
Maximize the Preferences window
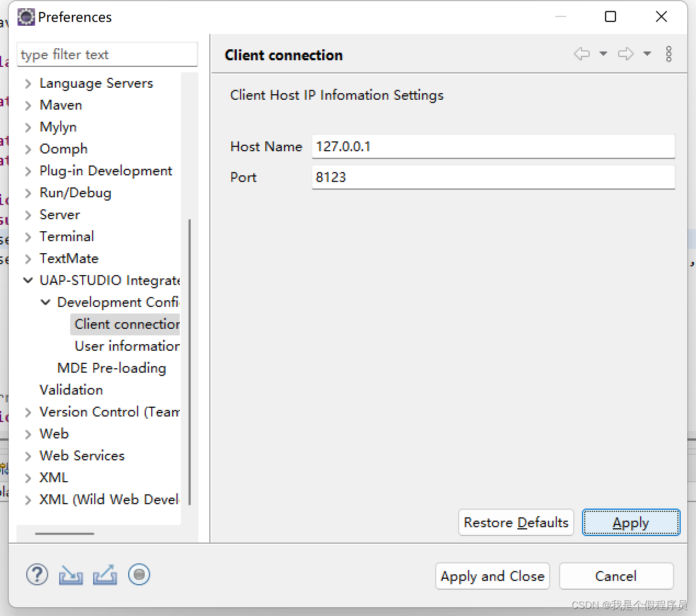611,16
